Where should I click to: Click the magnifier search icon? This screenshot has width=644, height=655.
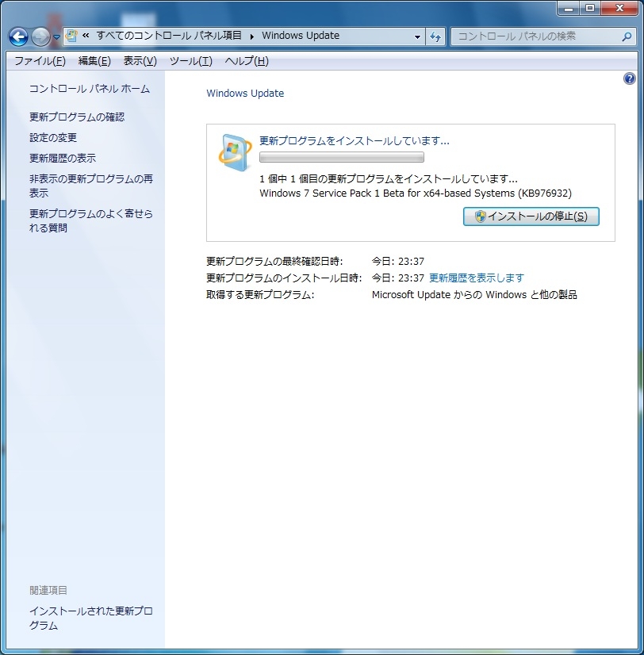pyautogui.click(x=627, y=36)
